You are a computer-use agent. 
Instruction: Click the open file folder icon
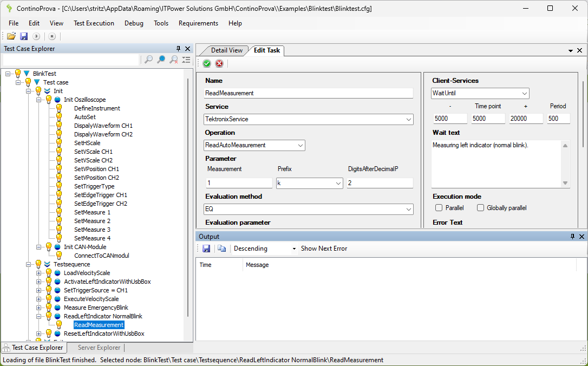pyautogui.click(x=11, y=36)
